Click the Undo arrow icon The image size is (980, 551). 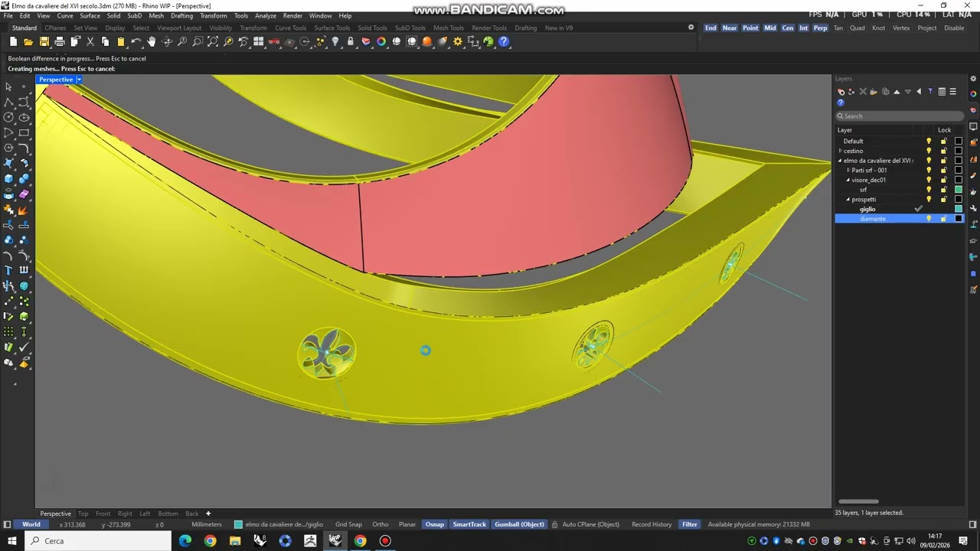click(x=136, y=42)
